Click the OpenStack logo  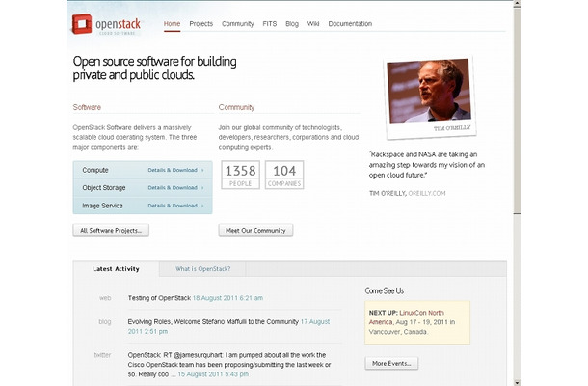click(x=106, y=24)
